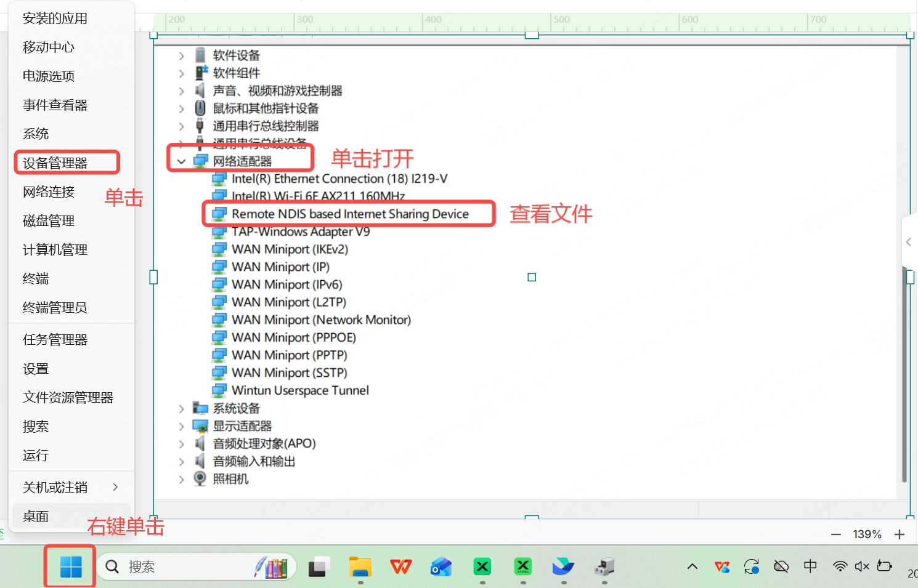Click the Windows Start button

point(71,566)
